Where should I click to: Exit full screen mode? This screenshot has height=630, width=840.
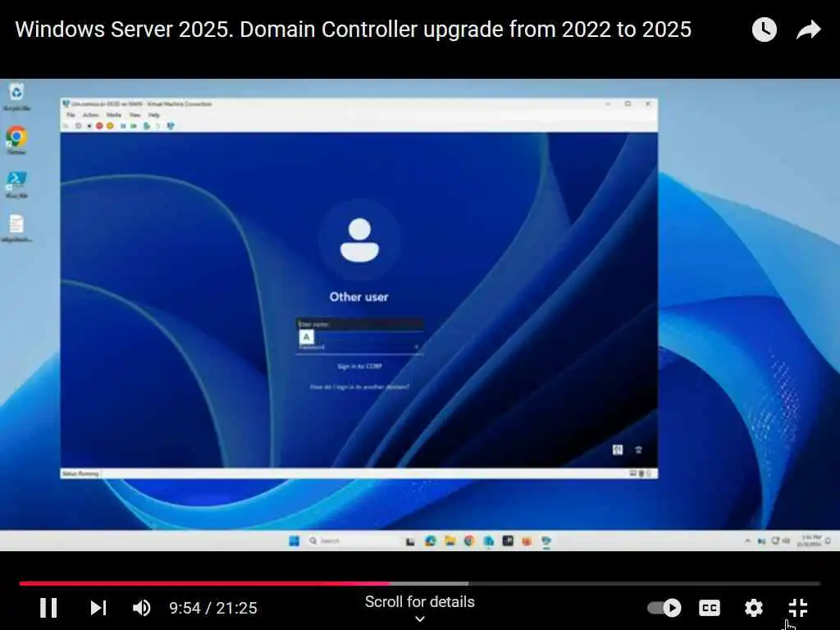coord(798,608)
